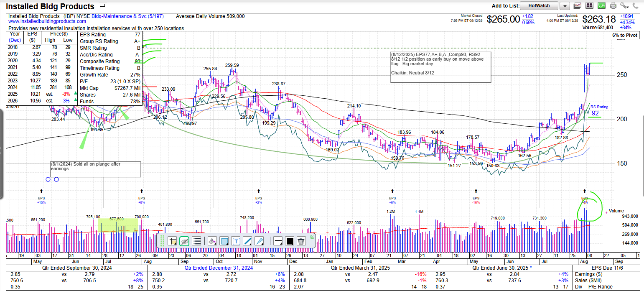Delete annotations with trash can icon
Viewport: 644px width, 291px height.
(301, 241)
